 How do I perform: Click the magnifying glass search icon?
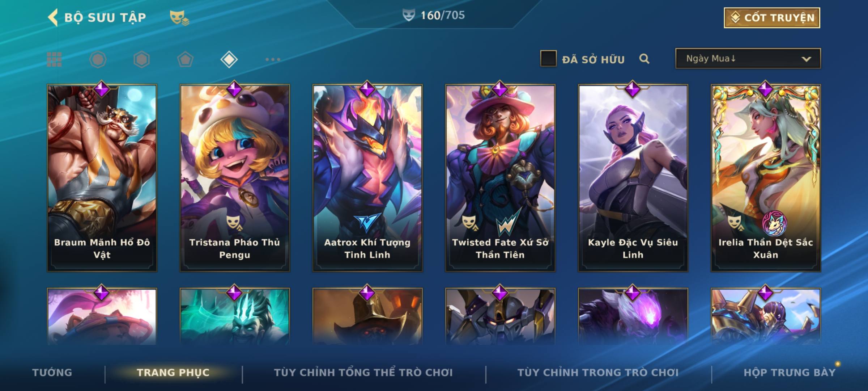coord(644,59)
